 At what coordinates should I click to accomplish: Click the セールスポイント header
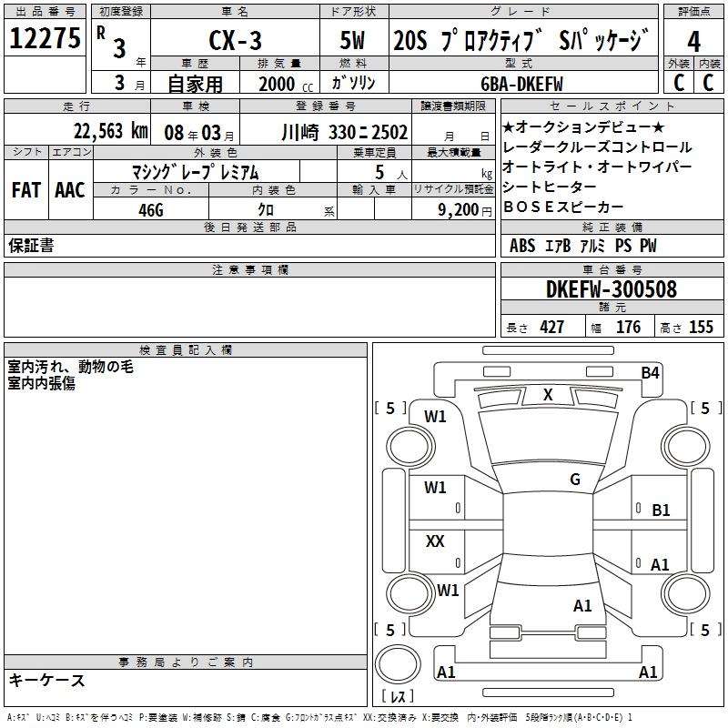[612, 106]
